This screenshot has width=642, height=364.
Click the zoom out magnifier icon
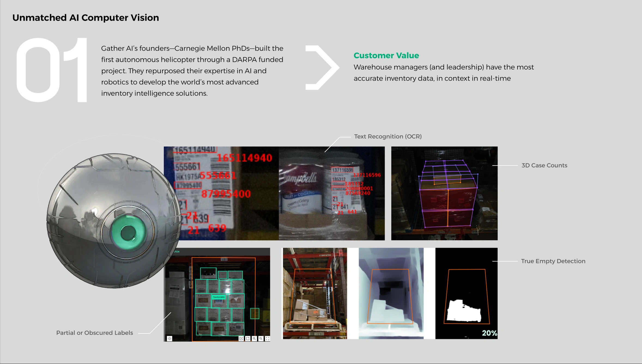(261, 338)
